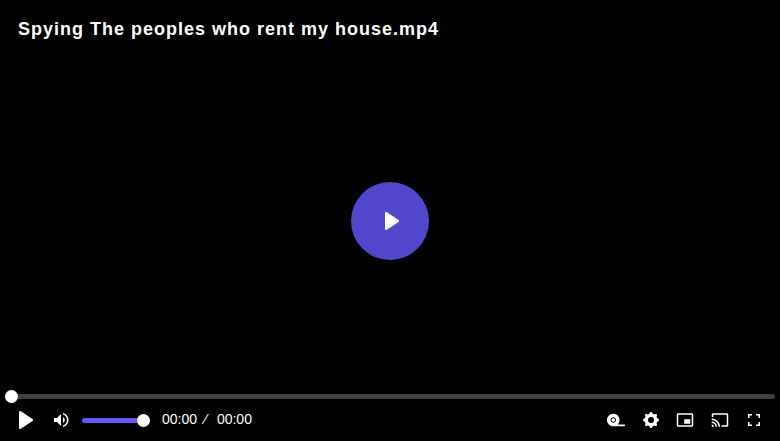The height and width of the screenshot is (441, 780).
Task: Click the small play icon in the control bar
Action: coord(25,420)
